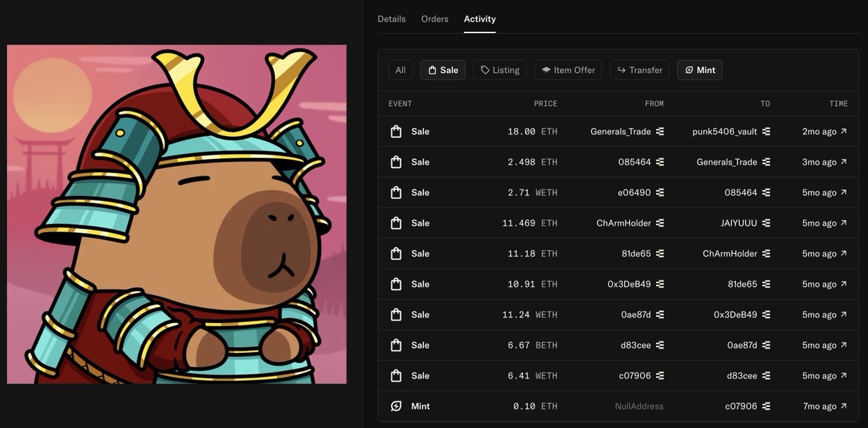Click the PRICE column header
Image resolution: width=868 pixels, height=428 pixels.
(x=545, y=103)
